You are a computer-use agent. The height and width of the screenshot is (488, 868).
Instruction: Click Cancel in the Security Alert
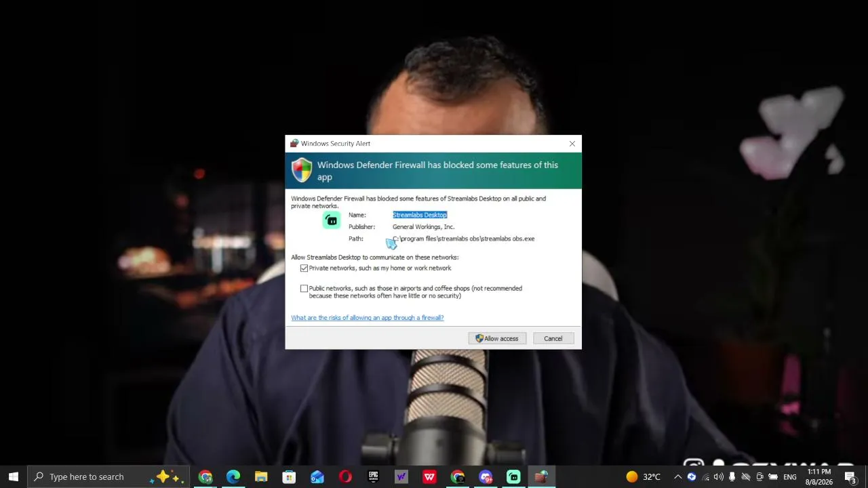(553, 338)
